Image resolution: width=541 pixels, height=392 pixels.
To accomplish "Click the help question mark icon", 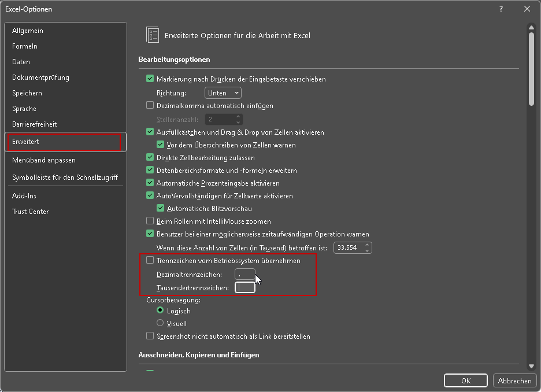I will pos(501,9).
